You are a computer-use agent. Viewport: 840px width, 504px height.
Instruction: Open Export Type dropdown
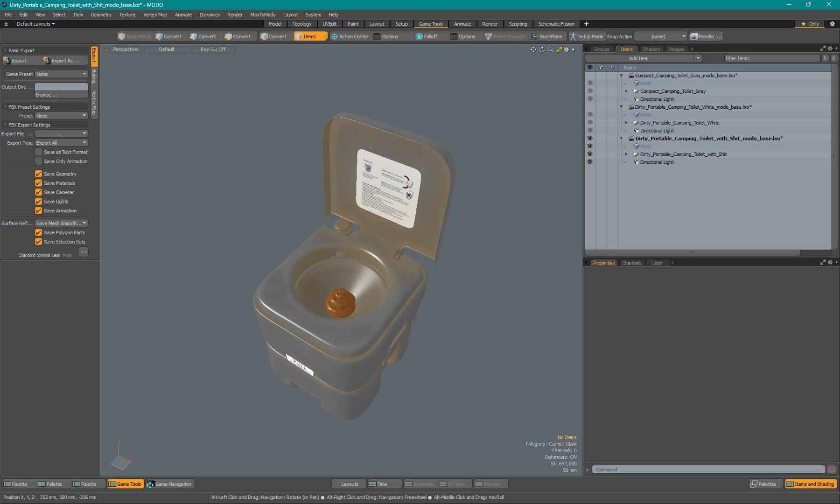[61, 143]
